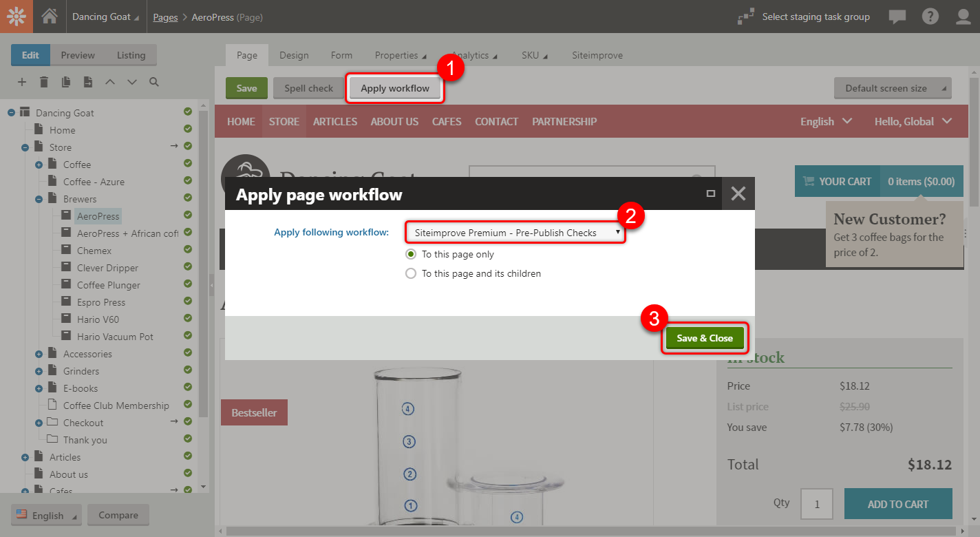Expand the Grinders tree node
The image size is (980, 537).
(x=39, y=371)
